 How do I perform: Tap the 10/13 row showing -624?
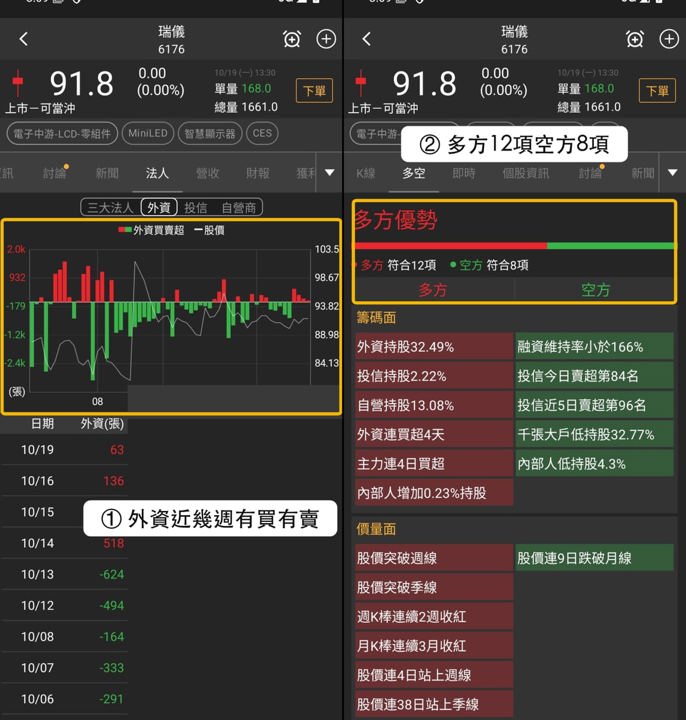(64, 574)
